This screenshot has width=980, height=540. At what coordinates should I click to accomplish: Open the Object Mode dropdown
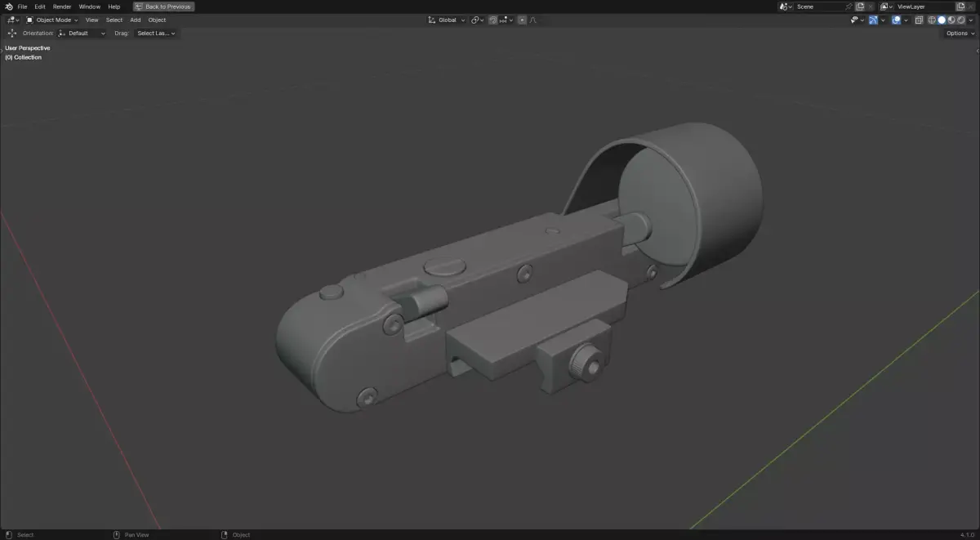click(x=51, y=20)
